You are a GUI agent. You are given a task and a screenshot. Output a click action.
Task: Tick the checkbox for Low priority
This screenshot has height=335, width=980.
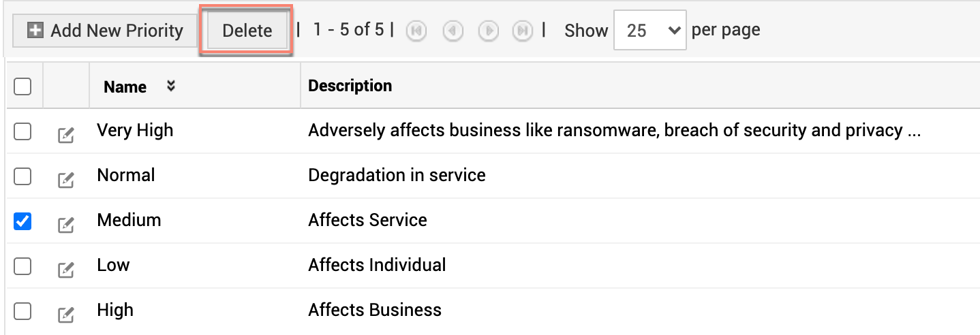coord(22,266)
